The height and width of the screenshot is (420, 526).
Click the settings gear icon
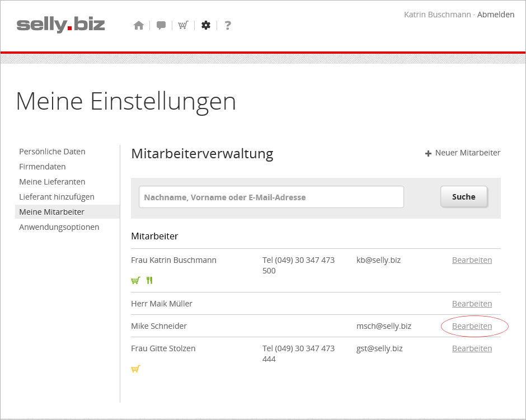pos(206,25)
